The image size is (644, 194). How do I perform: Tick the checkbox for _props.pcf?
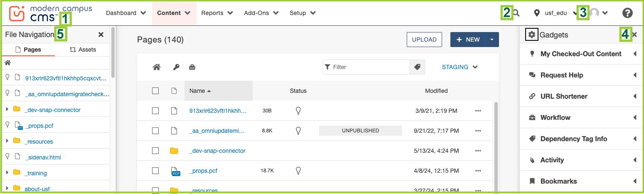(x=155, y=171)
